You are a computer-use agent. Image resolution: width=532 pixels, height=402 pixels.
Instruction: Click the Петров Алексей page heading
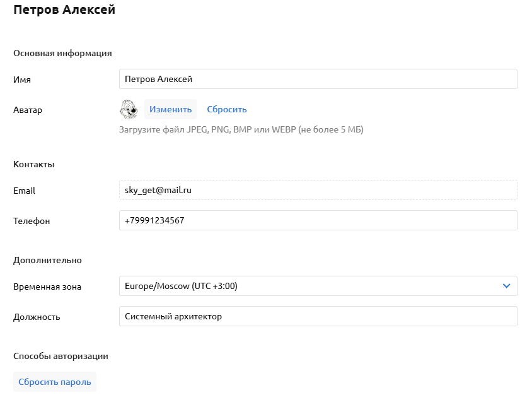coord(64,11)
